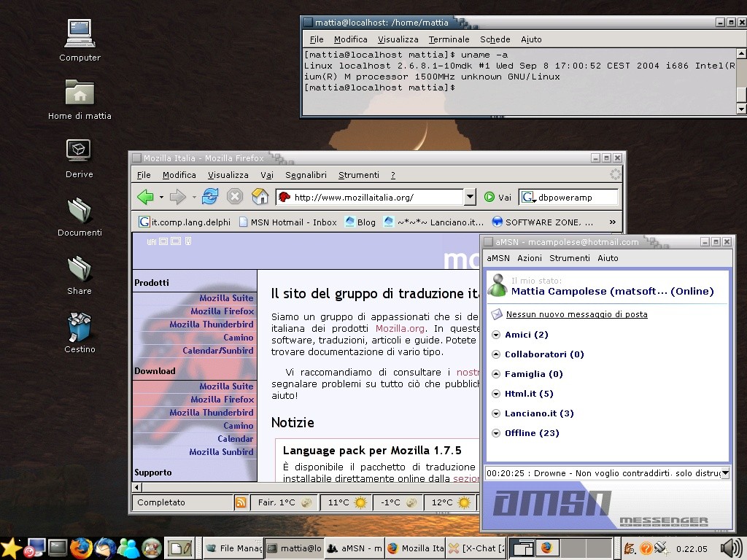The width and height of the screenshot is (747, 560).
Task: Click the aMSN user status avatar icon
Action: click(x=498, y=286)
